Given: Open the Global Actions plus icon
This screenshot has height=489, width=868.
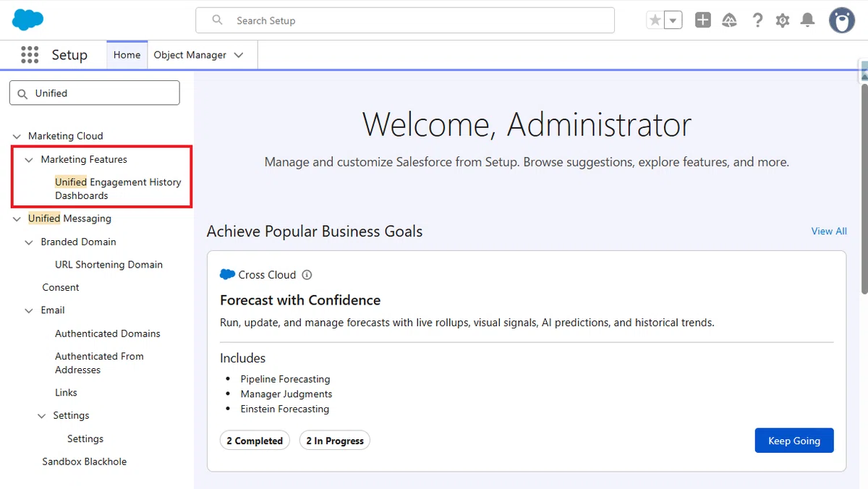Looking at the screenshot, I should coord(703,20).
